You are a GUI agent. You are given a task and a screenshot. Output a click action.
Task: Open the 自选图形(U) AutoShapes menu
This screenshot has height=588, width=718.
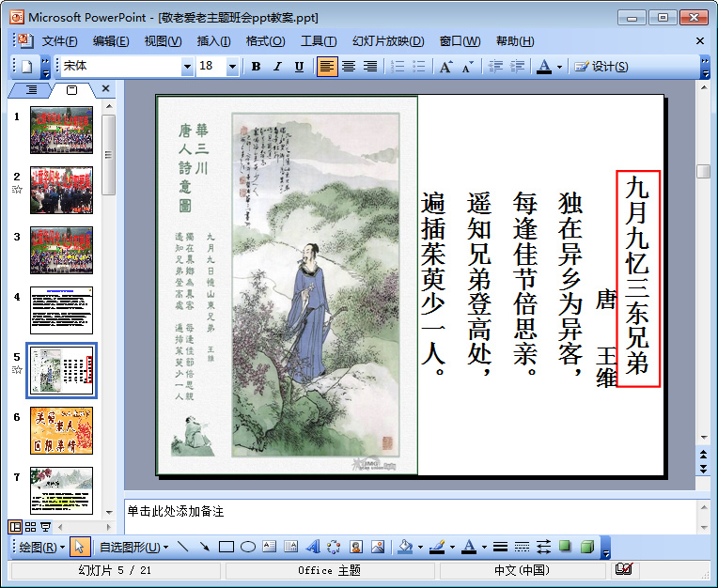click(133, 547)
